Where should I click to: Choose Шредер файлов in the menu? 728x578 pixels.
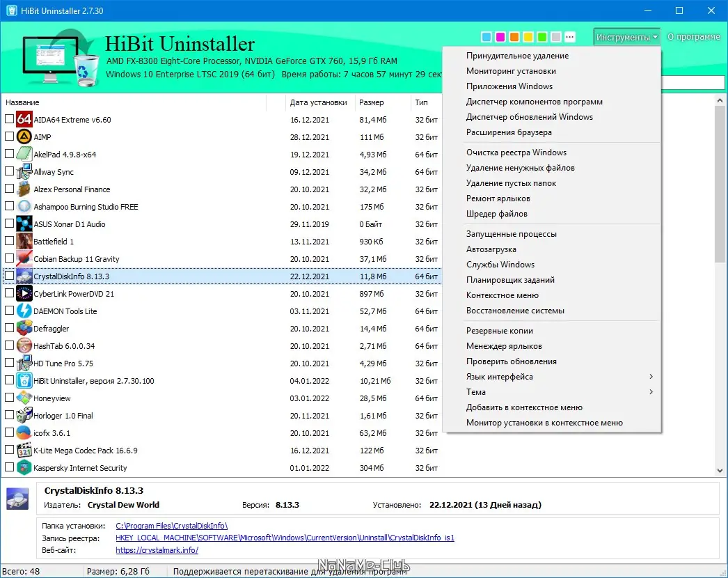point(552,214)
